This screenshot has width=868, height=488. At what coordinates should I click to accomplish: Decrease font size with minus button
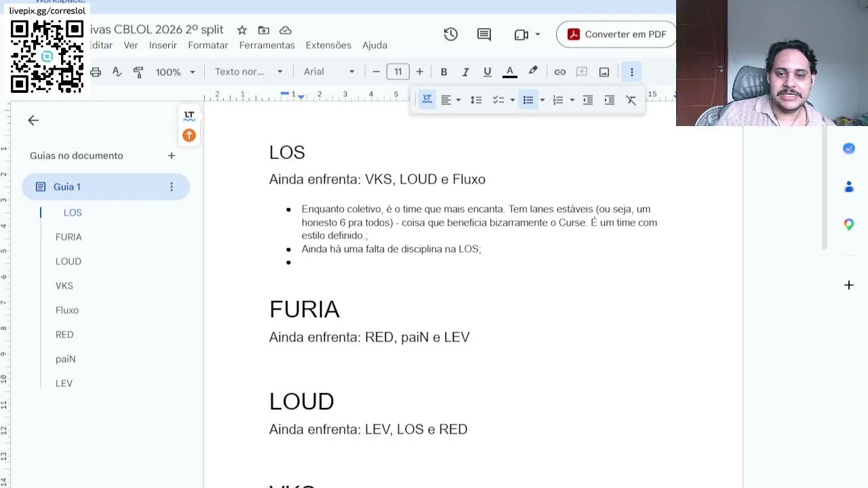376,72
